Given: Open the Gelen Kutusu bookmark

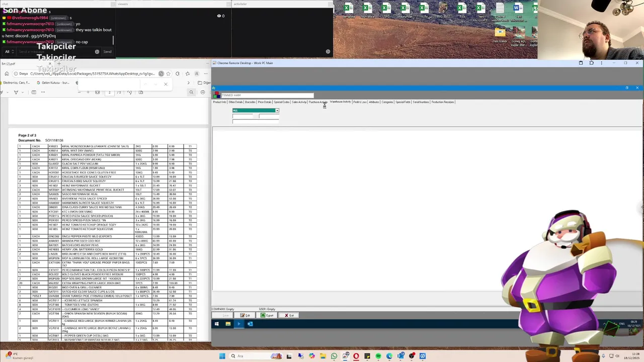Looking at the screenshot, I should 53,82.
